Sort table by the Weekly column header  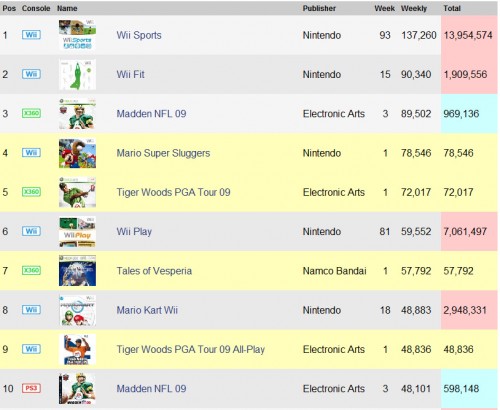tap(414, 8)
